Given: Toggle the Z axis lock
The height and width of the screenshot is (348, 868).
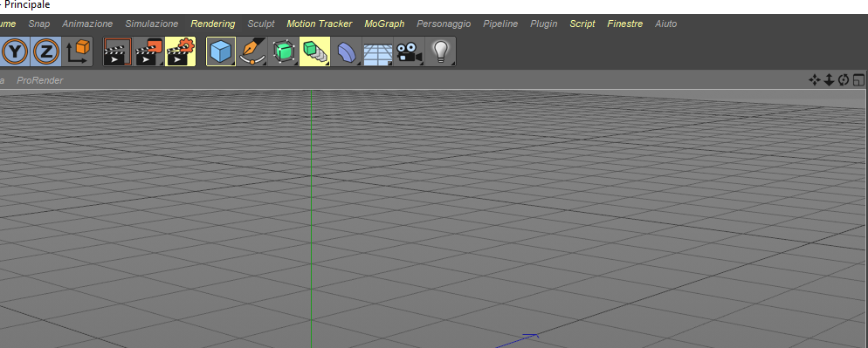Looking at the screenshot, I should 46,51.
